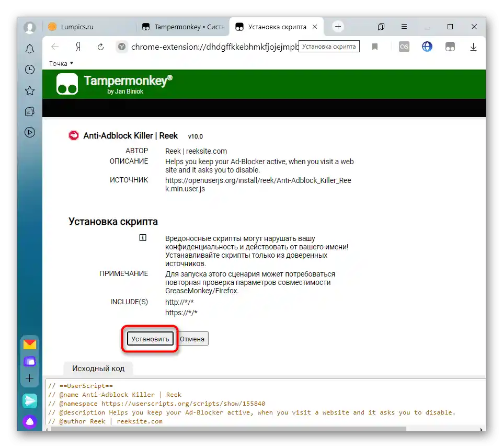Click the '// ==UserScript==' code line
This screenshot has width=503, height=448.
tap(81, 386)
